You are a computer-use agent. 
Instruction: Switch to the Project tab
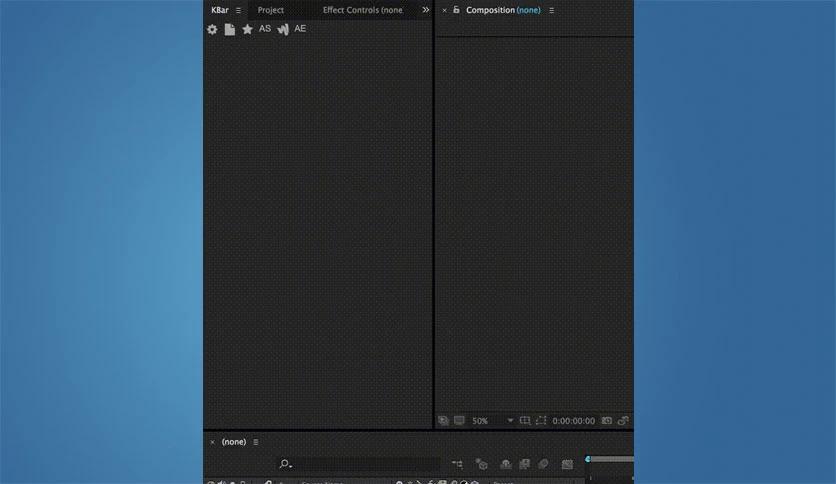coord(271,10)
